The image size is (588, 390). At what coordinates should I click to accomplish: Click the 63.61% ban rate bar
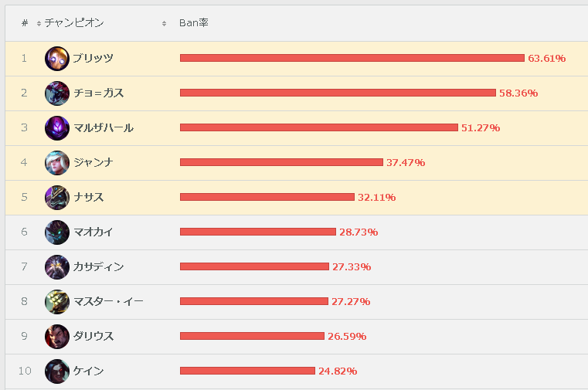[352, 58]
